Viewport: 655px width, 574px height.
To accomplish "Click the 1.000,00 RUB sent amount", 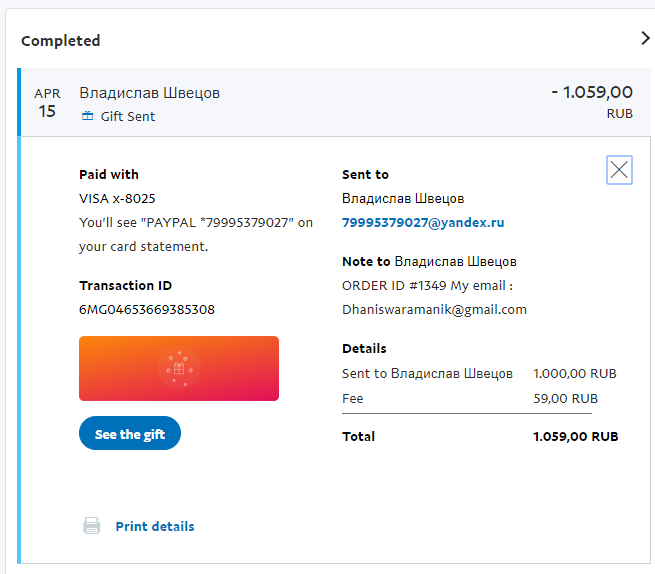I will click(x=575, y=373).
